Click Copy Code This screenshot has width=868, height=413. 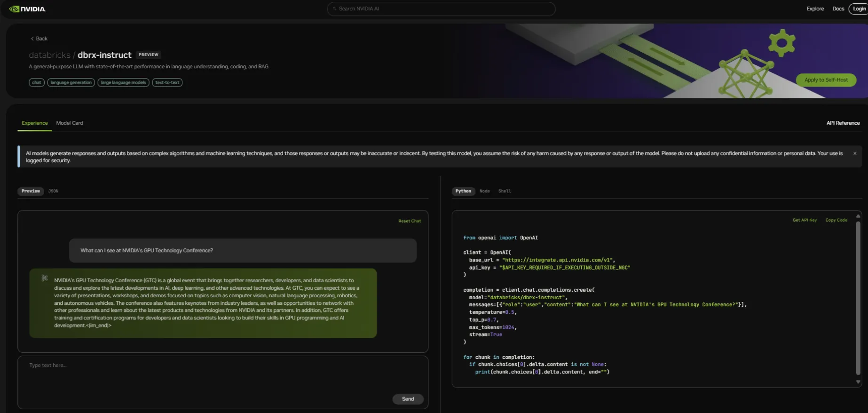tap(836, 220)
